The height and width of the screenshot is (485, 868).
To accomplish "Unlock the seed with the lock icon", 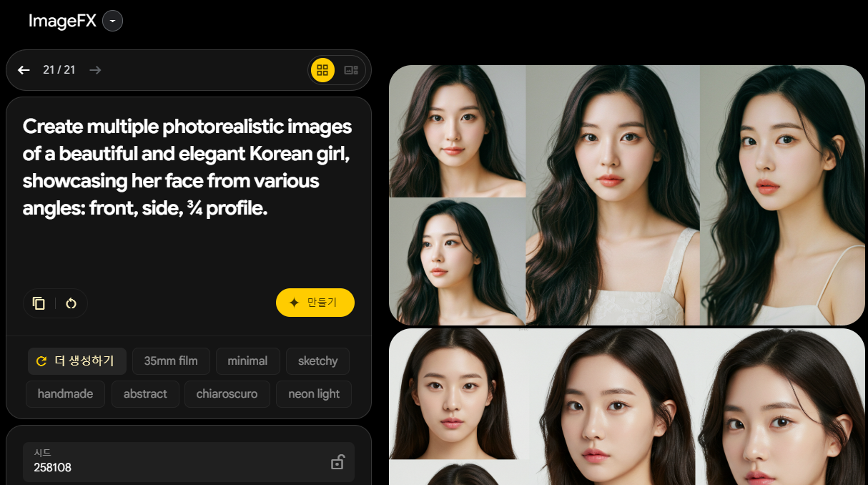I will [x=337, y=462].
